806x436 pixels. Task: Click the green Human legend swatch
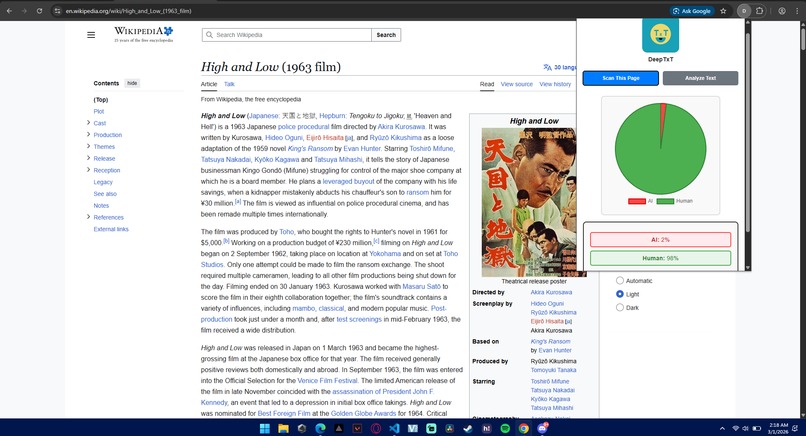[x=665, y=201]
